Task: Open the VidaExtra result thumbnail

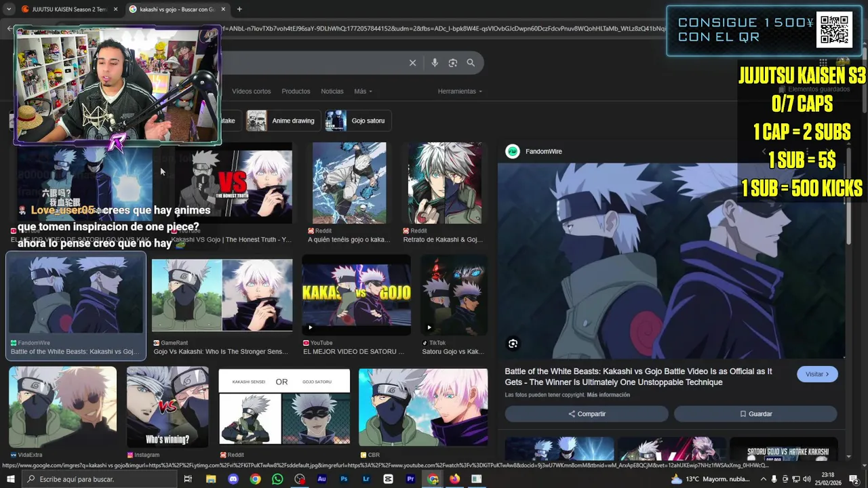Action: 63,407
